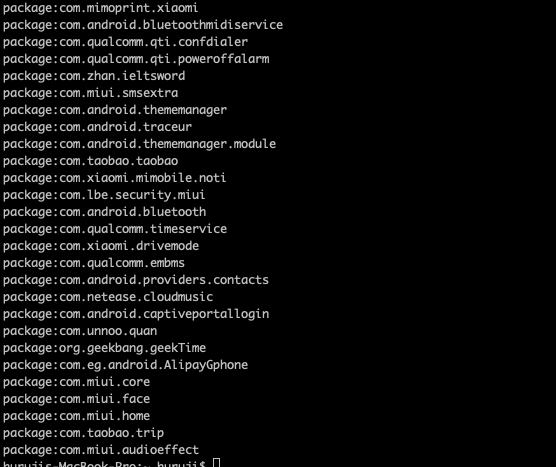556x467 pixels.
Task: Click the com.miui.smsextra output line
Action: click(x=90, y=93)
